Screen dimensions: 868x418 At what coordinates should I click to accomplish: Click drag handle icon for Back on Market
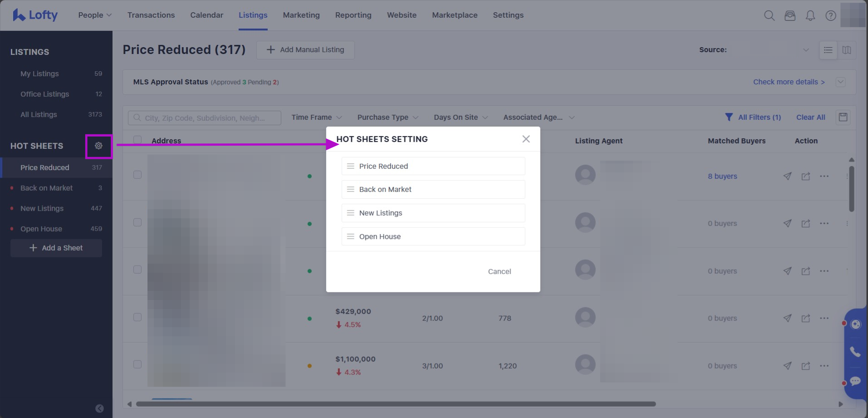click(350, 189)
